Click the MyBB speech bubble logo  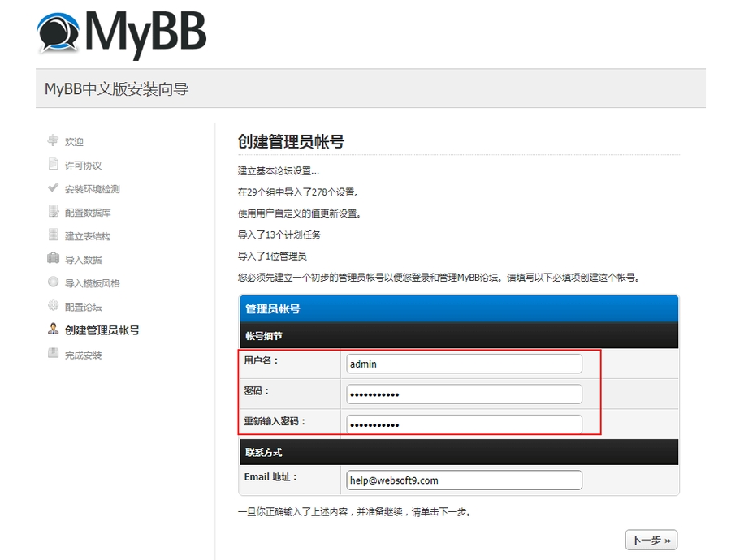click(58, 34)
